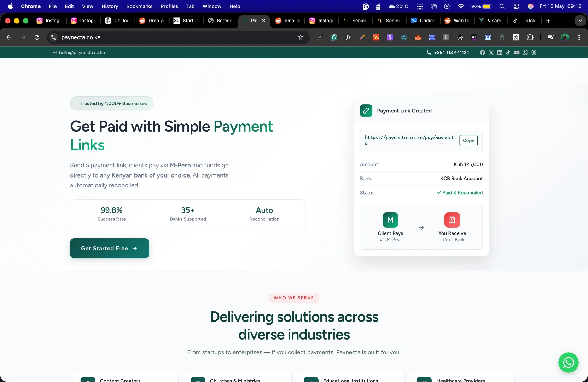
Task: Open the Profiles menu
Action: point(169,6)
